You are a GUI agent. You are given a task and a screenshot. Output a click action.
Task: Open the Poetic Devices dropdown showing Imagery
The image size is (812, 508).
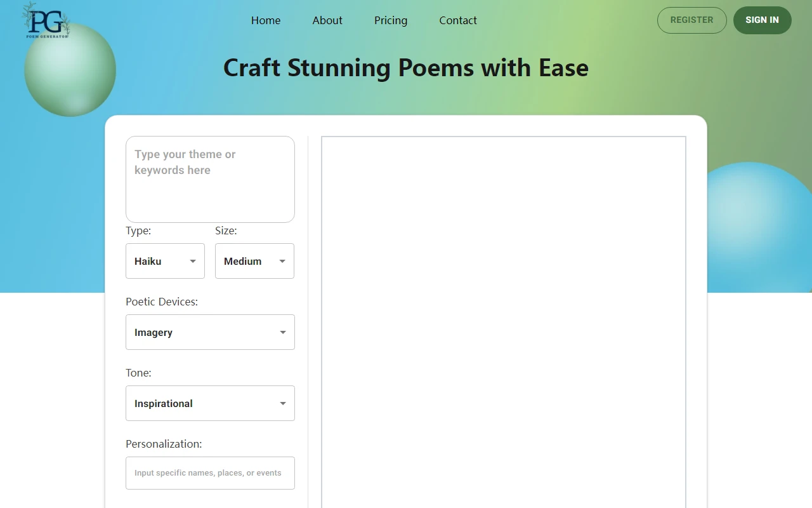click(x=210, y=332)
